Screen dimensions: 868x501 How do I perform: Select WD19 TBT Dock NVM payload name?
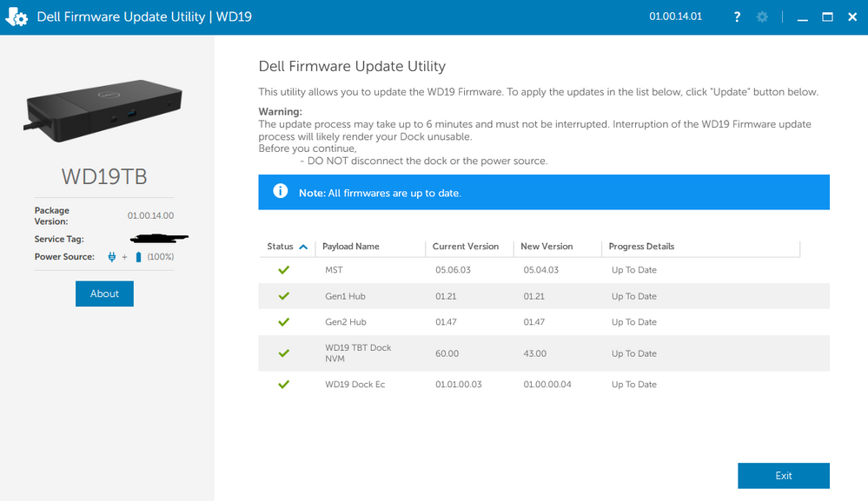[358, 353]
